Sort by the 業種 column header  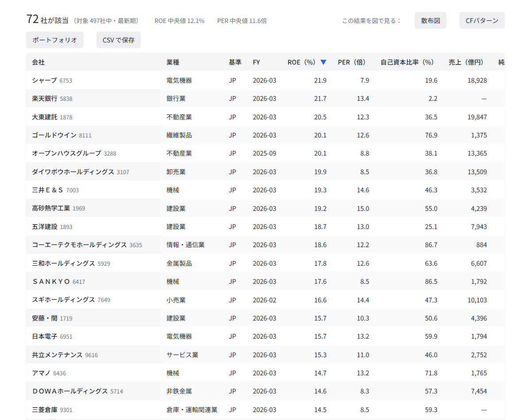coord(173,62)
